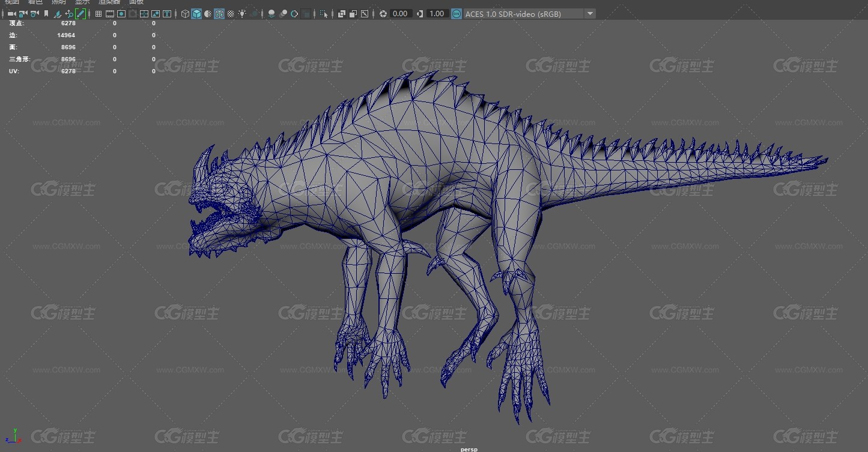This screenshot has width=868, height=452.
Task: Click the UV label in HUD
Action: [14, 71]
